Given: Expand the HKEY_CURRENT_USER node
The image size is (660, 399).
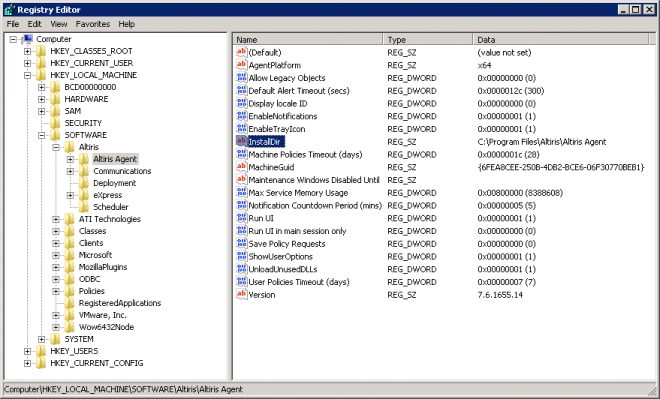Looking at the screenshot, I should pos(27,63).
